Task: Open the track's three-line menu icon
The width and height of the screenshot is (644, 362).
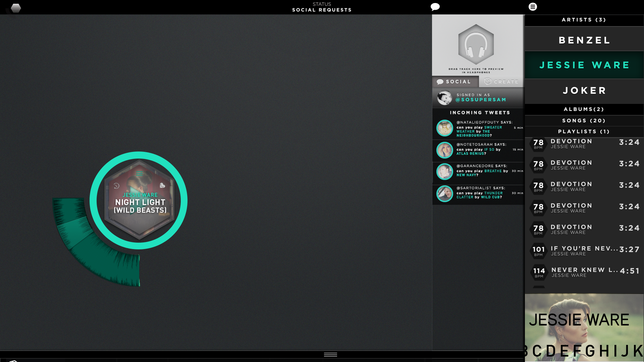Action: [x=140, y=173]
